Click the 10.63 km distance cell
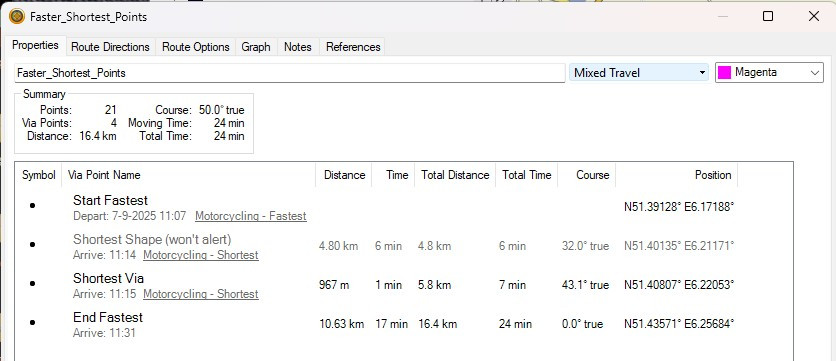The width and height of the screenshot is (836, 361). 342,324
